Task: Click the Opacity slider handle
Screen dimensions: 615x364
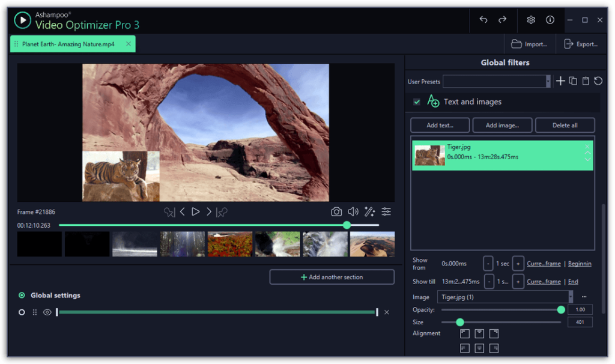Action: tap(561, 310)
